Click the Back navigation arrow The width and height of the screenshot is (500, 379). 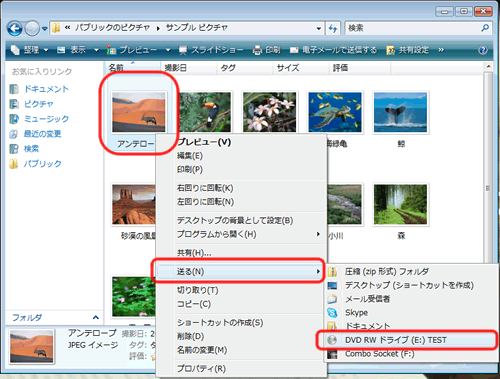click(x=15, y=29)
